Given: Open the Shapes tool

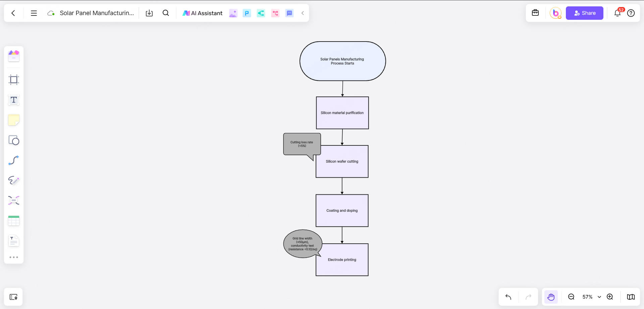Looking at the screenshot, I should (14, 140).
